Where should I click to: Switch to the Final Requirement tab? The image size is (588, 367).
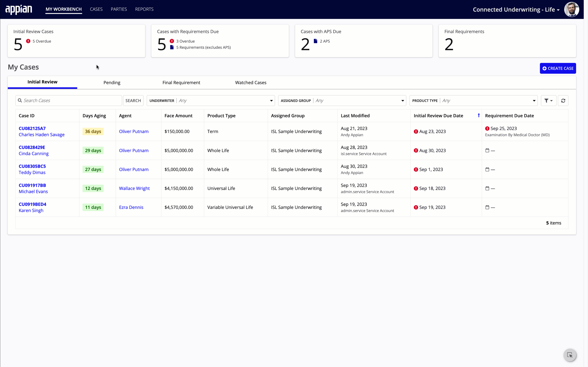click(x=181, y=83)
